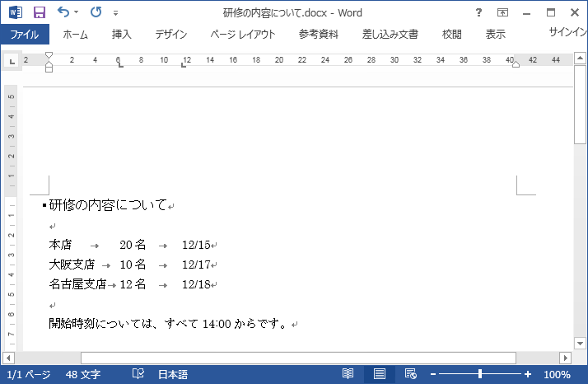Click the 48 文字 word count button

[82, 374]
